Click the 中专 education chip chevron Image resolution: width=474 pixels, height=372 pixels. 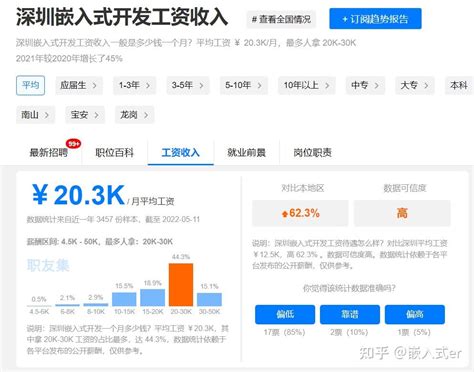pos(377,86)
